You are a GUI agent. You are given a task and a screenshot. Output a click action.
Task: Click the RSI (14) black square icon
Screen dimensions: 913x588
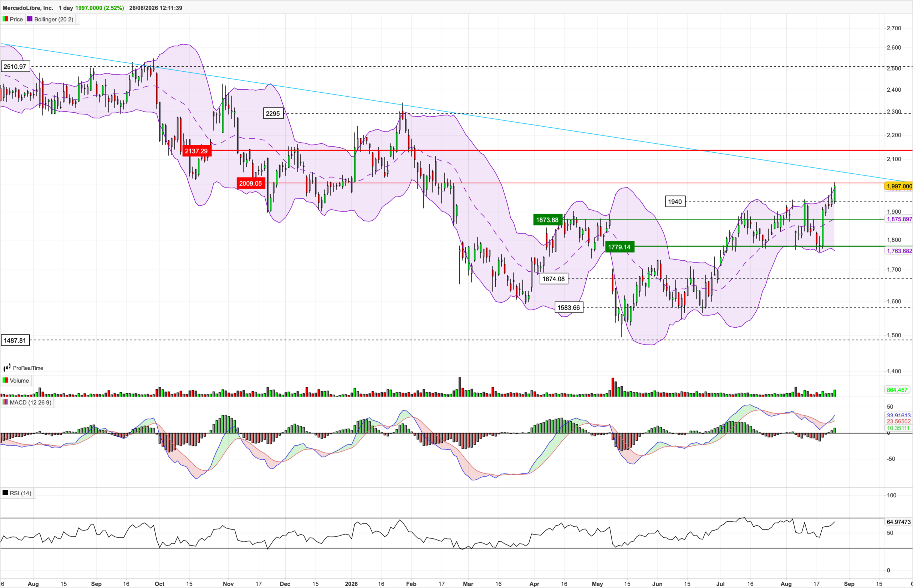coord(5,493)
